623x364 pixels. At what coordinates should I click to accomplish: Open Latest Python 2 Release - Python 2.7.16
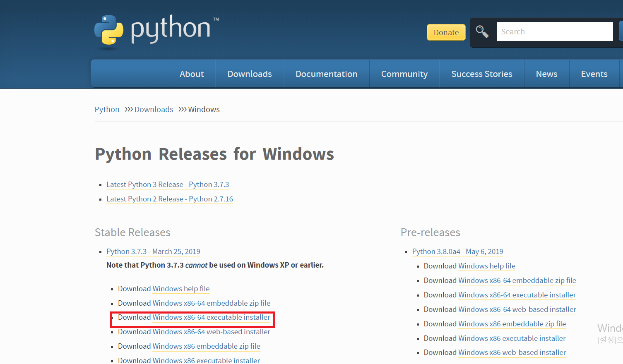pyautogui.click(x=170, y=199)
